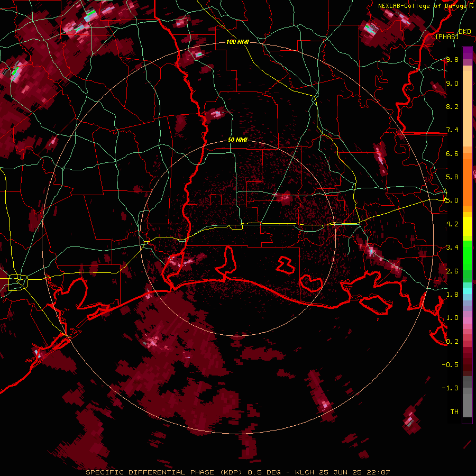Viewport: 476px width, 476px height.
Task: Pick the cyan segment of the color bar
Action: coord(467,290)
